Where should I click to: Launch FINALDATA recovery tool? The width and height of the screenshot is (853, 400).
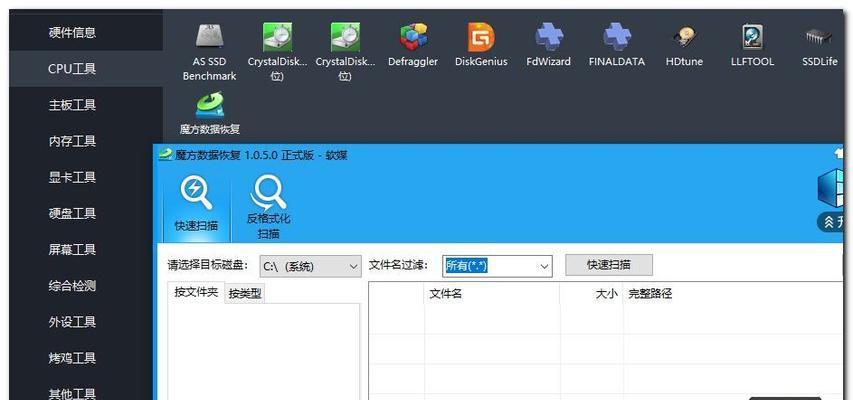616,46
